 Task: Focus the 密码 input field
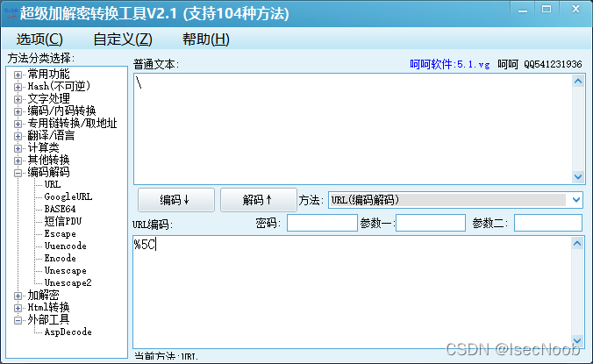[x=322, y=223]
